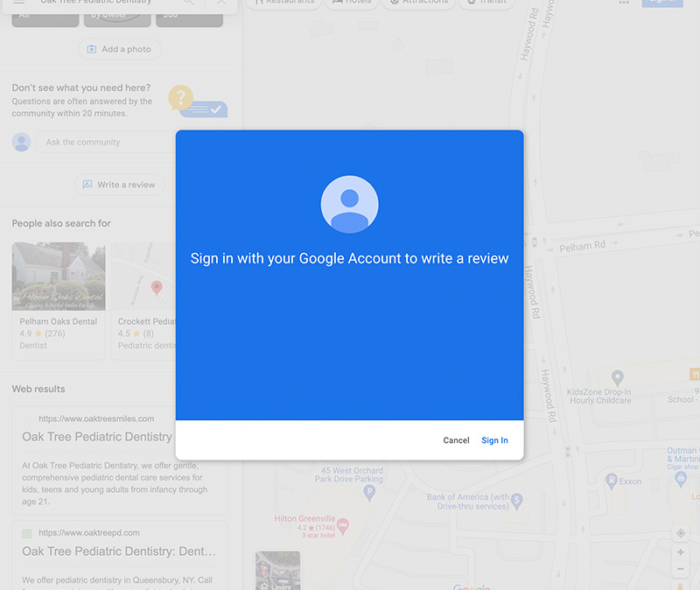Screen dimensions: 700x590
Task: Click Bank of America map pin
Action: click(516, 501)
